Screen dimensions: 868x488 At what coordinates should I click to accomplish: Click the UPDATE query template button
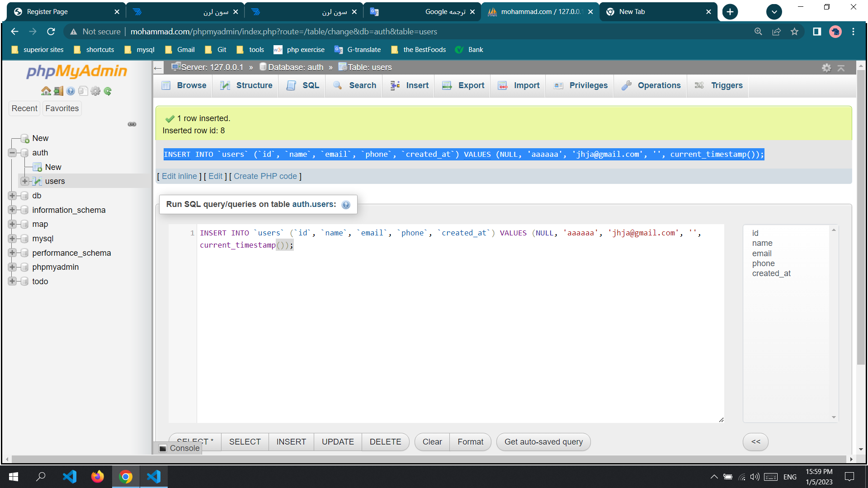tap(338, 442)
